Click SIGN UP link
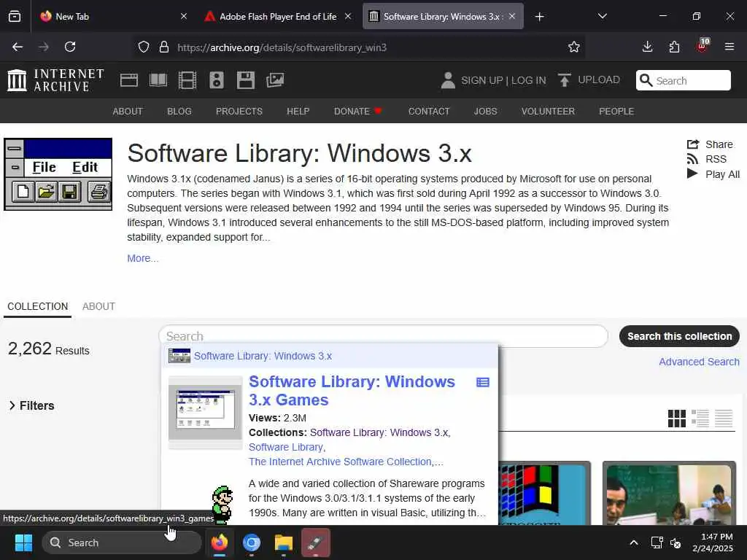Image resolution: width=747 pixels, height=560 pixels. tap(481, 80)
